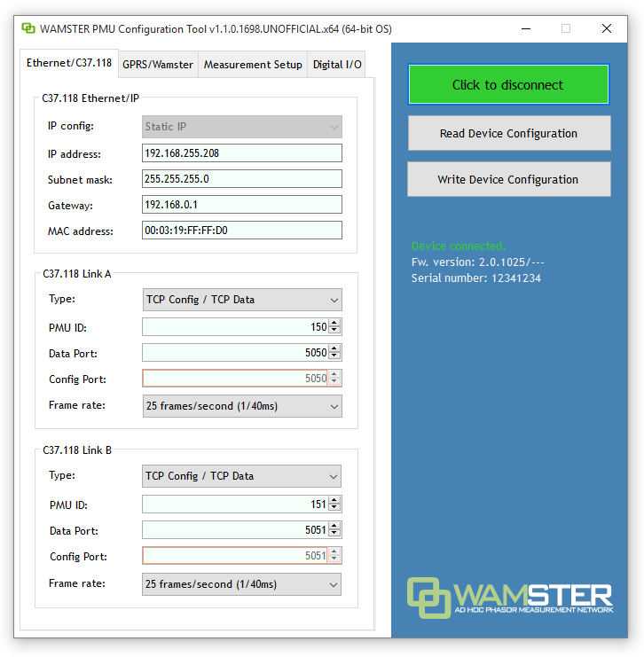Click Read Device Configuration button
The height and width of the screenshot is (657, 644).
click(x=509, y=133)
